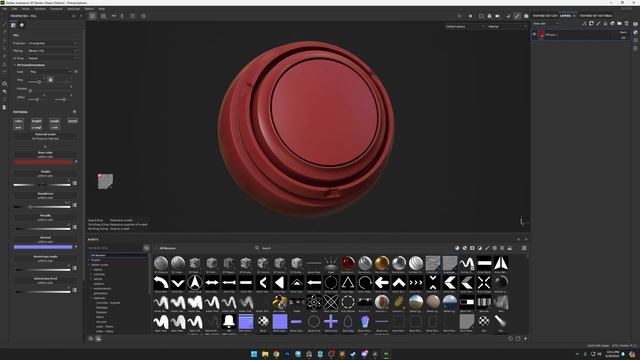Open Windows Start menu on taskbar

click(x=254, y=354)
